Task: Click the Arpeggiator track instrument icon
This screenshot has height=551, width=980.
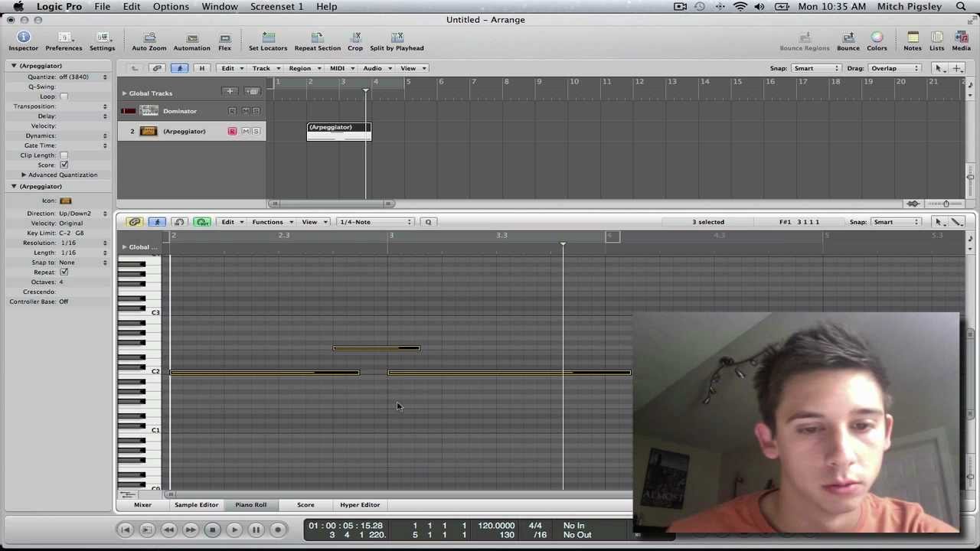Action: [149, 131]
